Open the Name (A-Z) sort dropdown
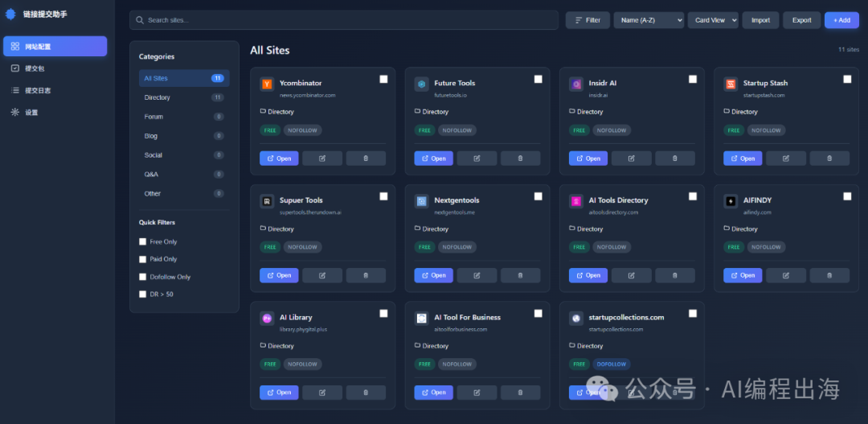Screen dimensions: 868x424 click(649, 20)
